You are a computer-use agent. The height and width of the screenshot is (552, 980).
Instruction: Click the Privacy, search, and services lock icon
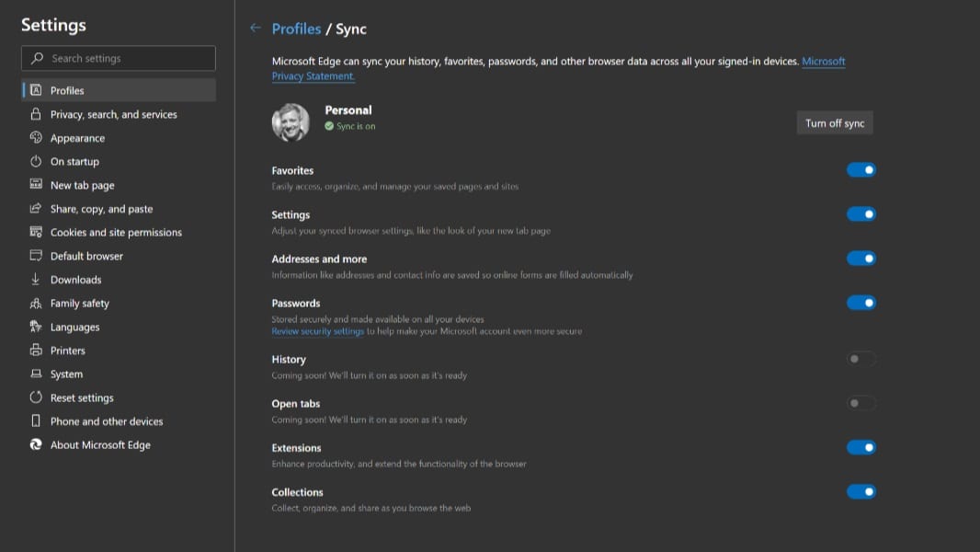(36, 114)
